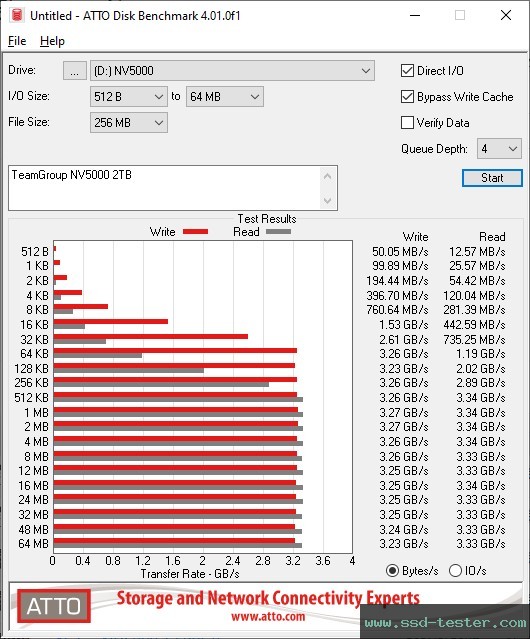The height and width of the screenshot is (639, 530).
Task: Click the 48 MB write value 3.24 GB/s
Action: [x=404, y=529]
